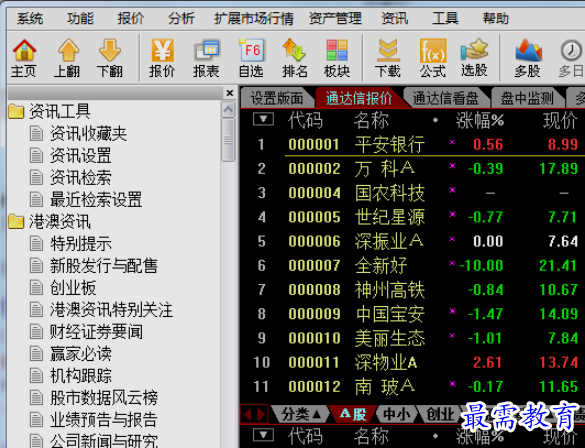This screenshot has height=448, width=585.
Task: Open 资讯检索 tree item
Action: [x=80, y=178]
